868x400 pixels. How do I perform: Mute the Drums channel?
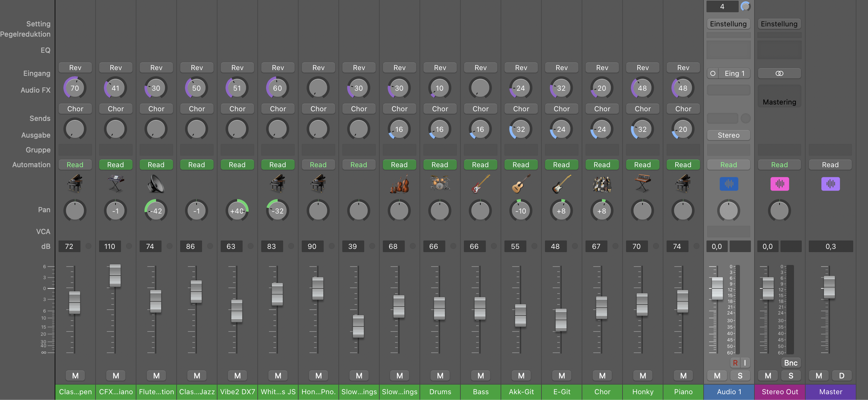point(440,376)
